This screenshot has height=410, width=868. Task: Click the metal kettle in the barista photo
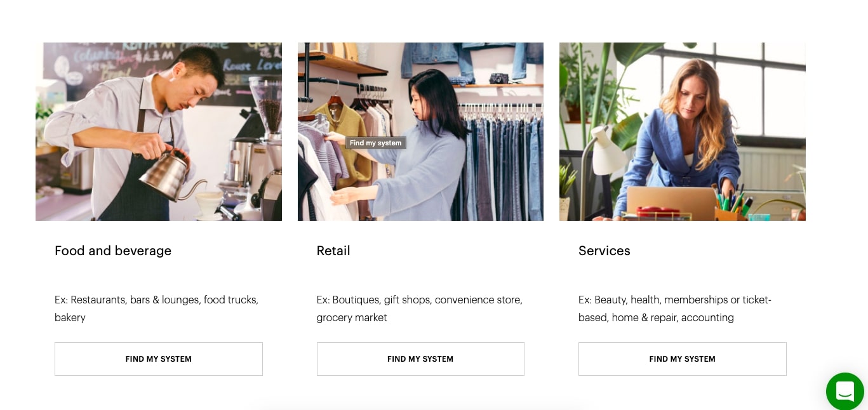point(170,175)
